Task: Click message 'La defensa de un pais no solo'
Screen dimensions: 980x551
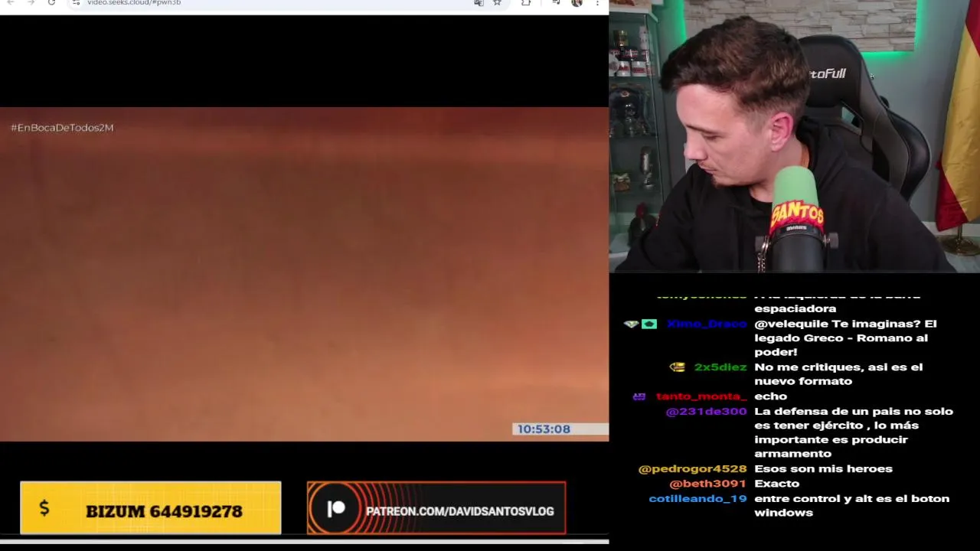Action: point(854,432)
